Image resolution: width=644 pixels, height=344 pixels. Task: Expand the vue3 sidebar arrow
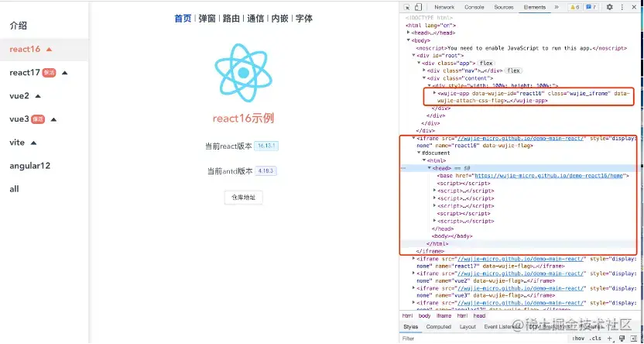coord(53,119)
